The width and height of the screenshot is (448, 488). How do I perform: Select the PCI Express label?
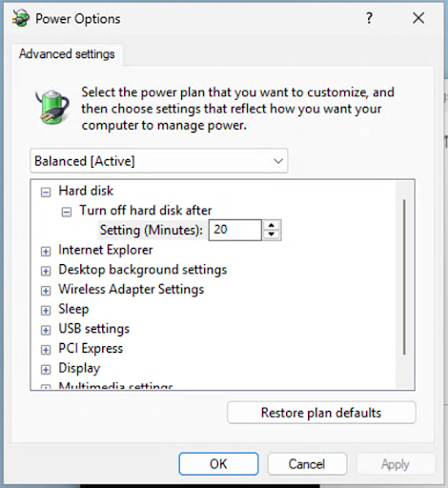(91, 349)
